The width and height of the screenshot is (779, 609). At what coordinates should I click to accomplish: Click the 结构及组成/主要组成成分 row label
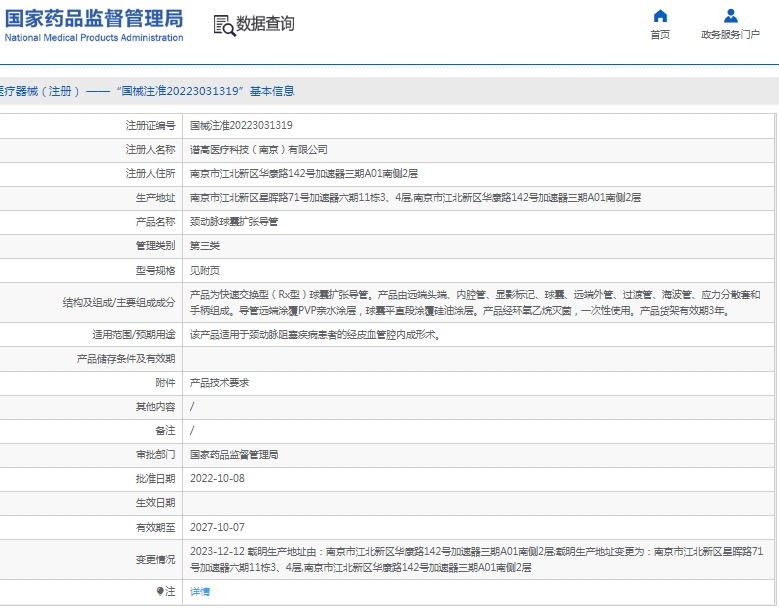[119, 303]
